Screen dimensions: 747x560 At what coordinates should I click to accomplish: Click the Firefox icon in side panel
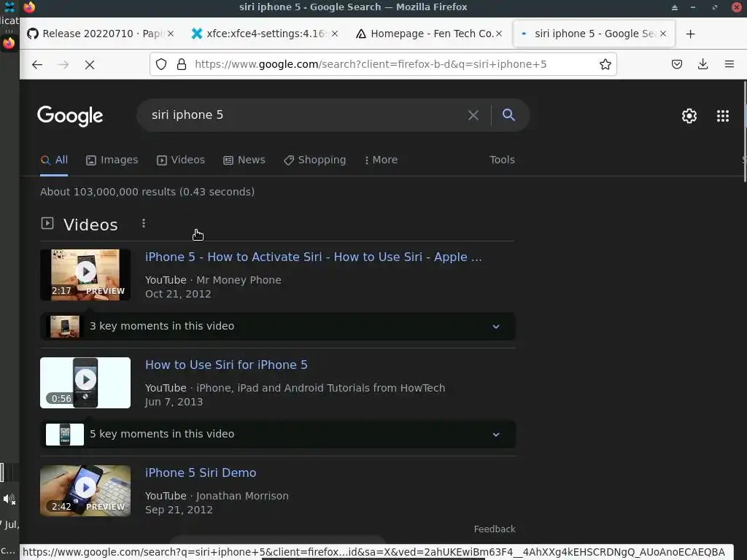[9, 43]
